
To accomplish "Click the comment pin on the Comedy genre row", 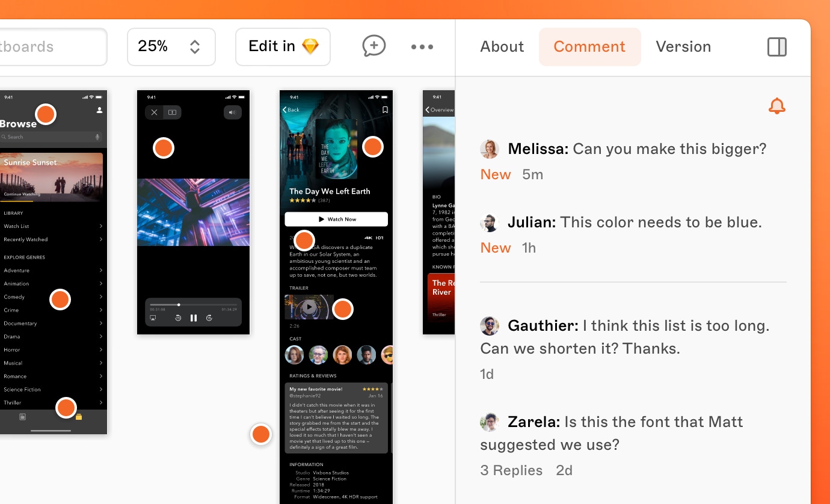I will point(60,299).
